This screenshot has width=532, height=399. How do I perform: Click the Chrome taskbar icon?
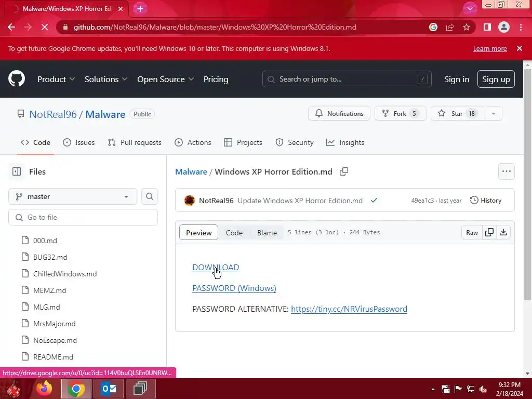pos(76,389)
